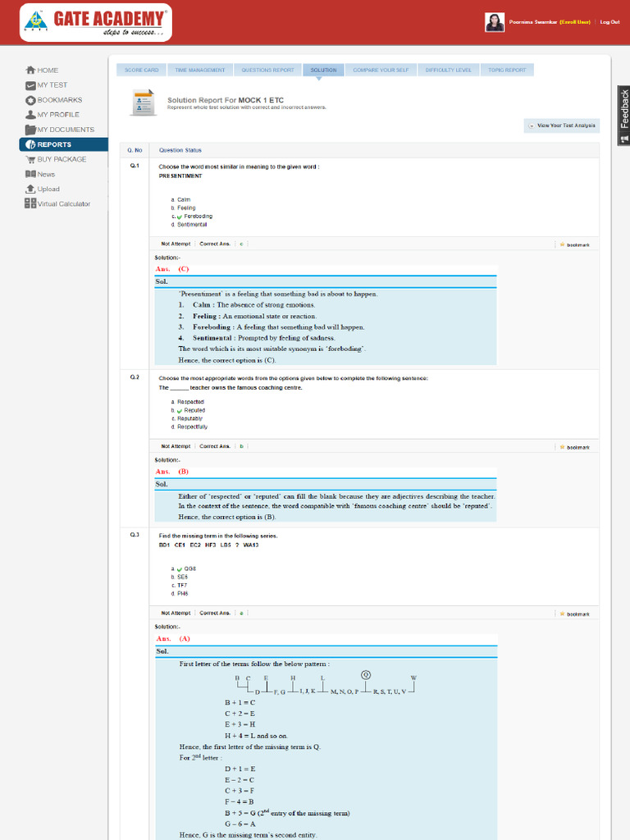
Task: Open My Documents in sidebar
Action: 66,130
